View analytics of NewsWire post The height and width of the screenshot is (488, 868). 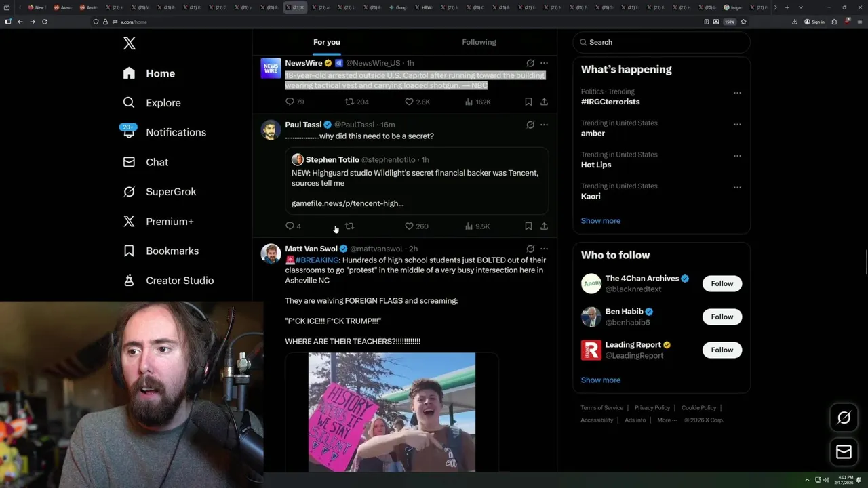tap(477, 102)
